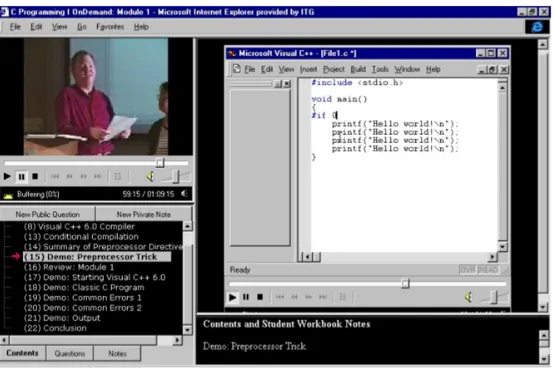Select (19) Demo: Common Errors 1
This screenshot has width=554, height=372.
click(82, 298)
